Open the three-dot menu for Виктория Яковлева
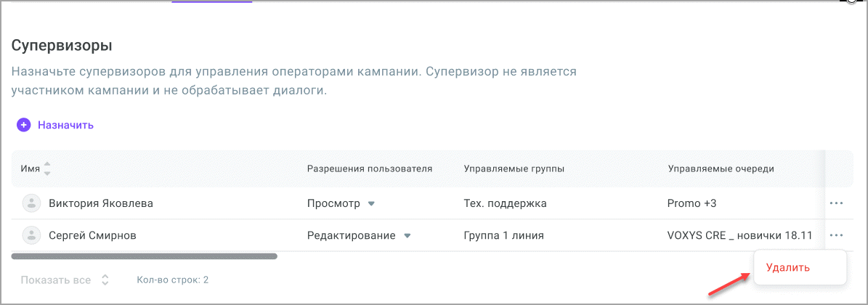 (836, 203)
